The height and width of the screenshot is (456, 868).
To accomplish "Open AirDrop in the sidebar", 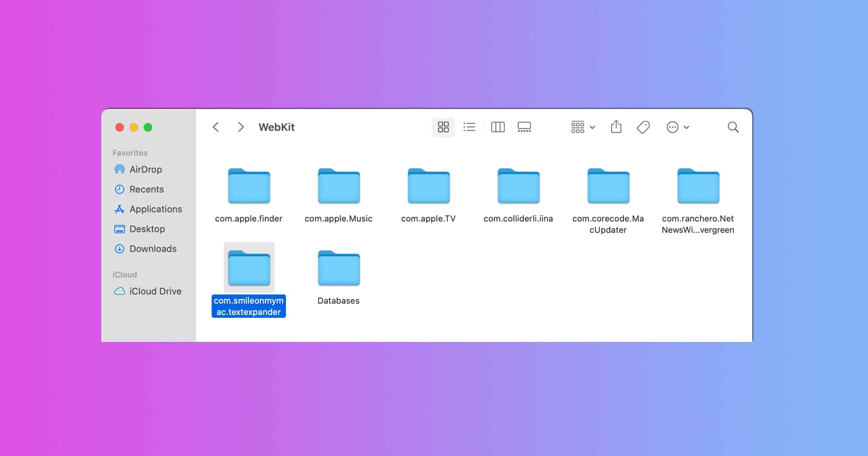I will pyautogui.click(x=145, y=169).
